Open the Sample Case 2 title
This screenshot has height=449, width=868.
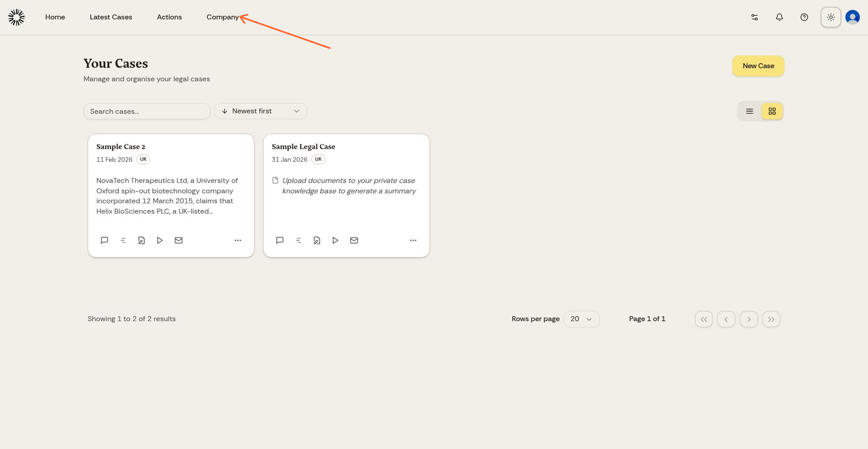(x=120, y=146)
